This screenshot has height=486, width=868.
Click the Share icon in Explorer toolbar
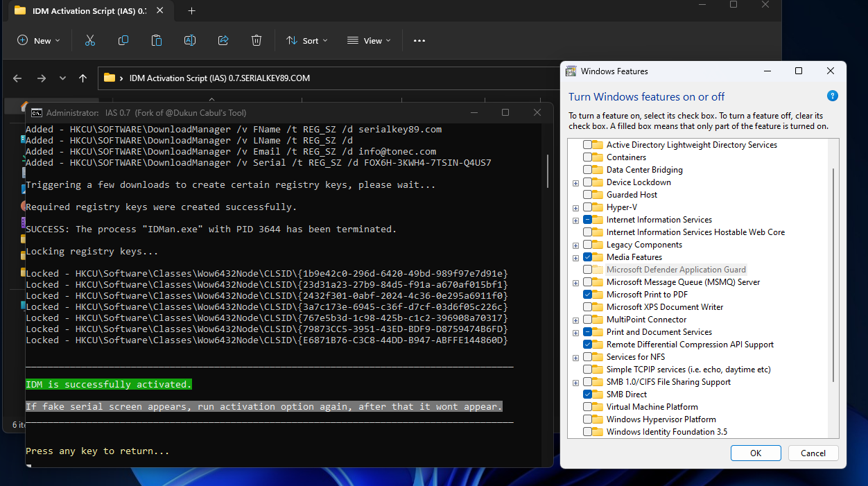tap(223, 40)
